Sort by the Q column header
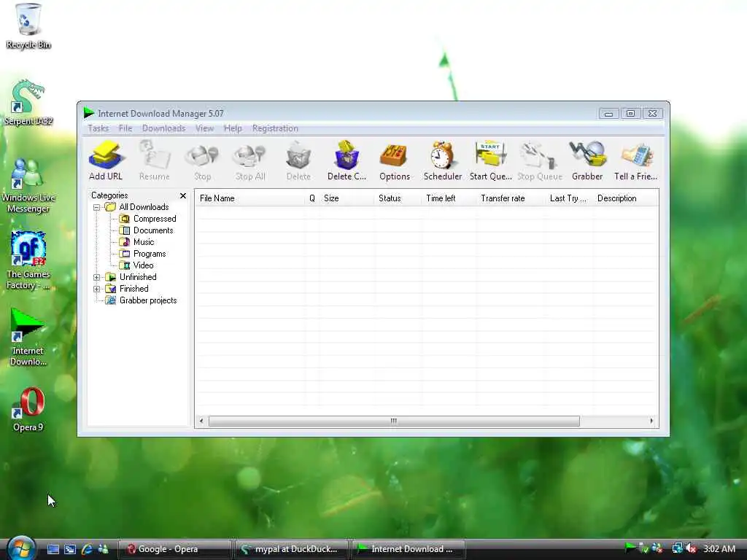This screenshot has height=560, width=747. pyautogui.click(x=312, y=198)
